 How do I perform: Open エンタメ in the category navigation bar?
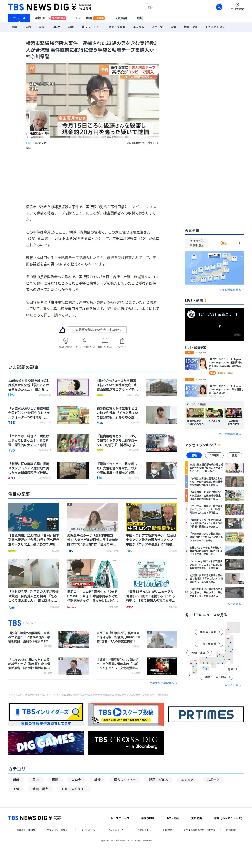click(138, 27)
